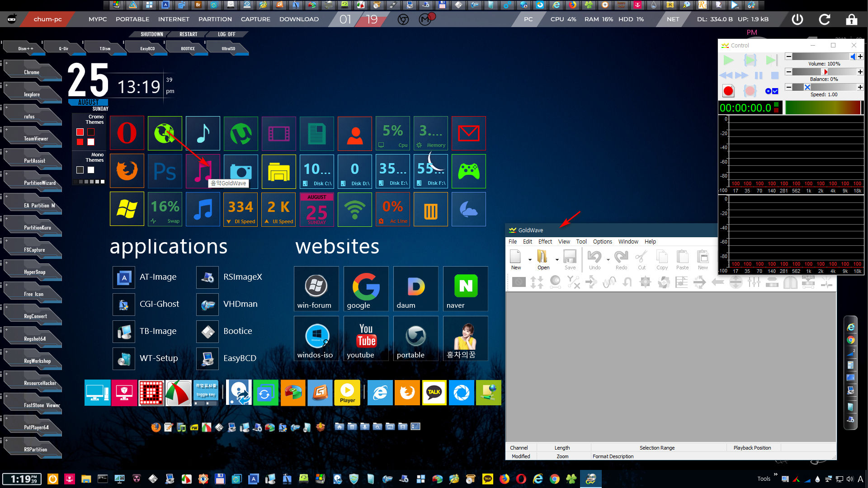Launch the Firefox tile
The height and width of the screenshot is (488, 868).
click(x=127, y=171)
